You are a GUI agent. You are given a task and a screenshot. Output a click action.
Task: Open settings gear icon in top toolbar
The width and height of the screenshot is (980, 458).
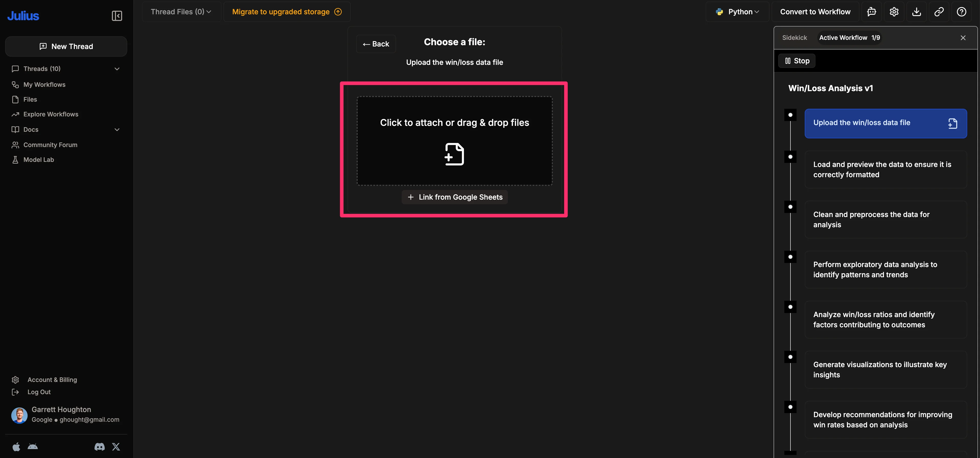(894, 12)
